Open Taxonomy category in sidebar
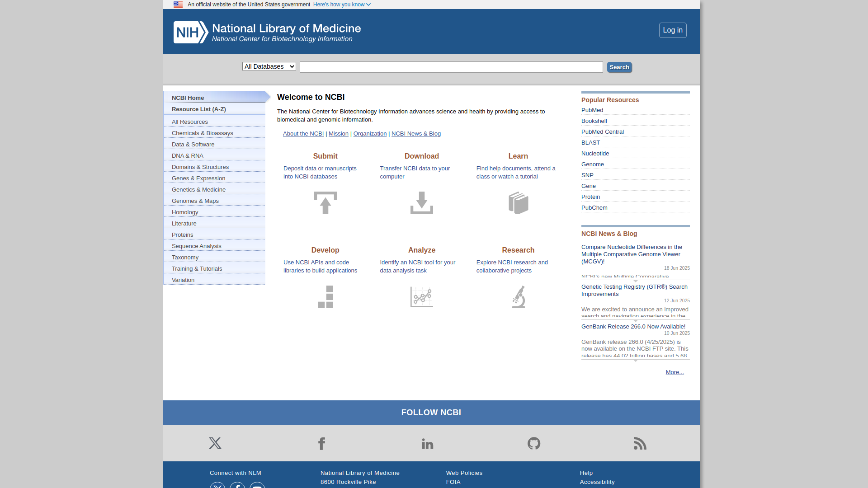 (x=215, y=257)
